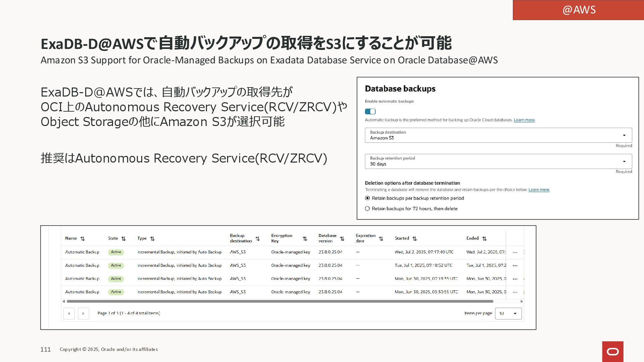Click 'Mon, Jun 30, 2025, 07:18:35 UTC'
This screenshot has width=644, height=362.
pyautogui.click(x=426, y=279)
